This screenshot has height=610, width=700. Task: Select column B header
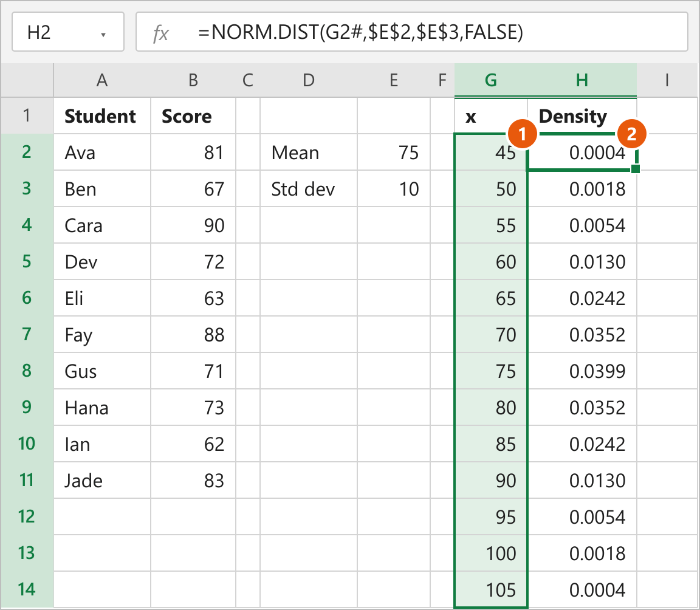click(x=193, y=80)
